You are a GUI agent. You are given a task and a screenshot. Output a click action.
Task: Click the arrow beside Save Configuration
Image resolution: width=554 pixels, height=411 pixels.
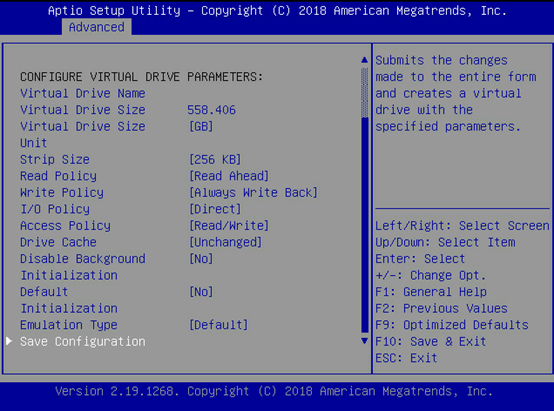point(9,341)
